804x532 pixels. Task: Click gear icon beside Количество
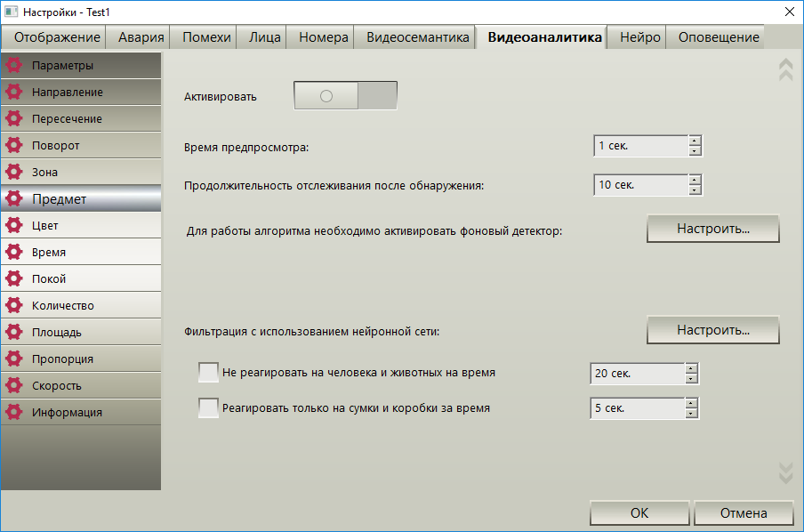point(14,305)
